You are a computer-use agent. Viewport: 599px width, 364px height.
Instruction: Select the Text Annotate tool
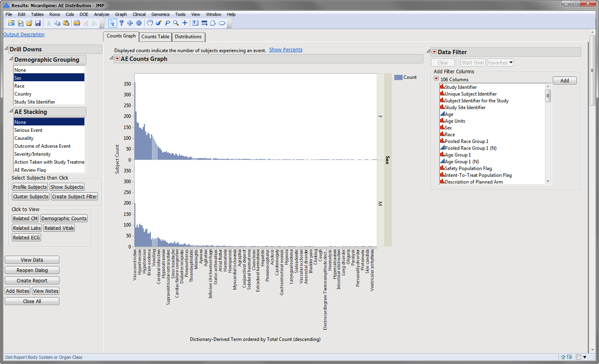(195, 23)
